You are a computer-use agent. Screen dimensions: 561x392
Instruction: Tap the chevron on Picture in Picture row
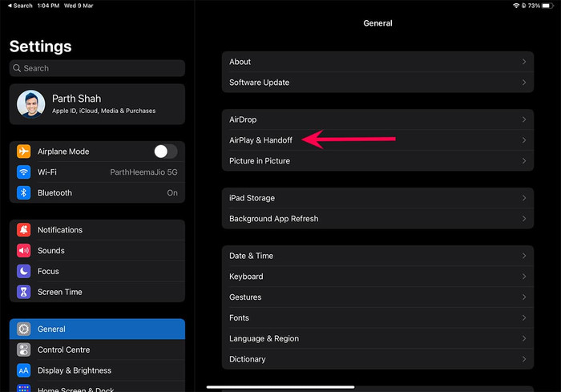point(524,161)
